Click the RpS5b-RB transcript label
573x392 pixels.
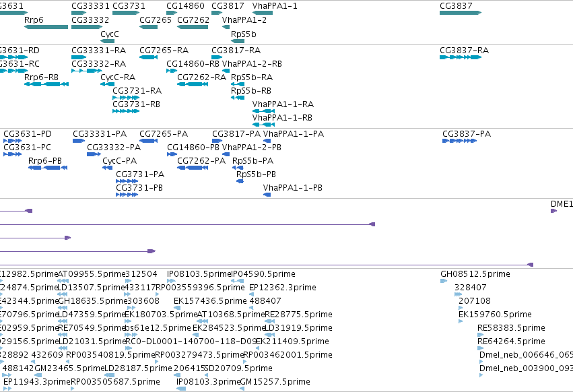tap(251, 91)
